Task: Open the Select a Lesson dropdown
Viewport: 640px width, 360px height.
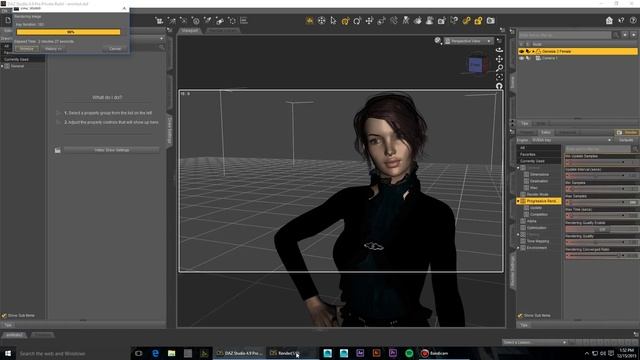Action: [535, 342]
